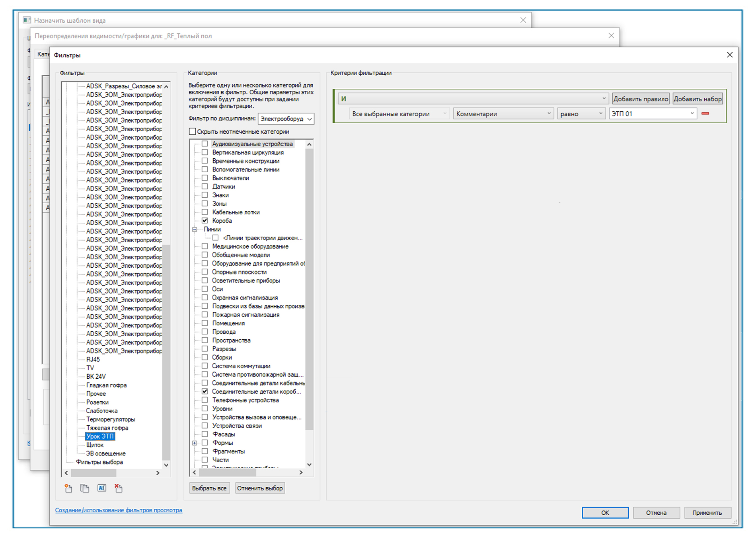
Task: Close the Filters dialog with the X
Action: tap(729, 55)
